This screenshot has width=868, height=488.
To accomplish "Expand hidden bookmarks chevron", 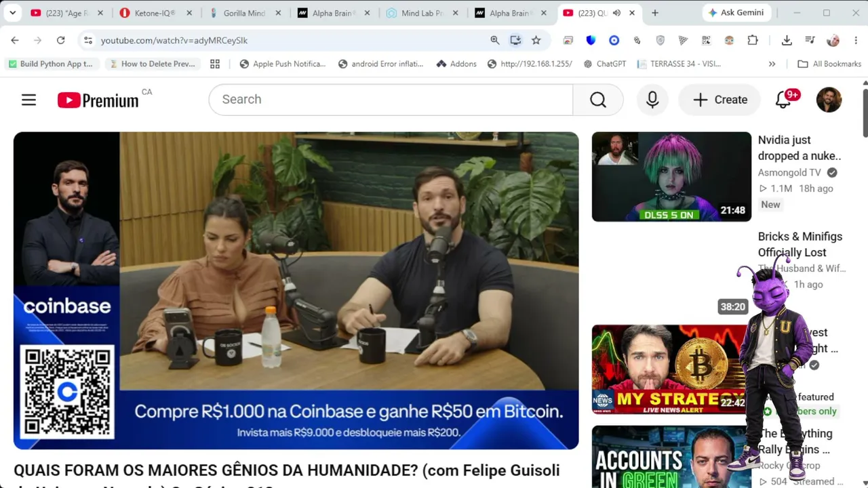I will pyautogui.click(x=772, y=64).
